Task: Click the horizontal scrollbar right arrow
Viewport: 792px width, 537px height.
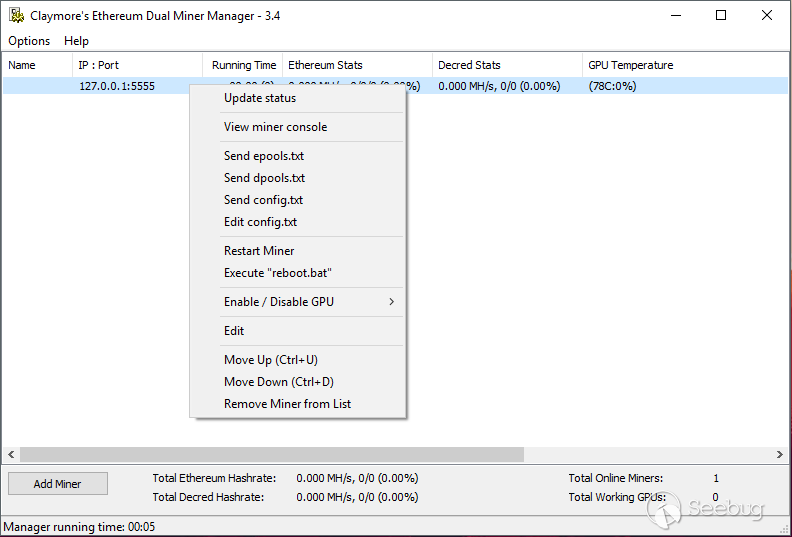Action: pyautogui.click(x=779, y=455)
